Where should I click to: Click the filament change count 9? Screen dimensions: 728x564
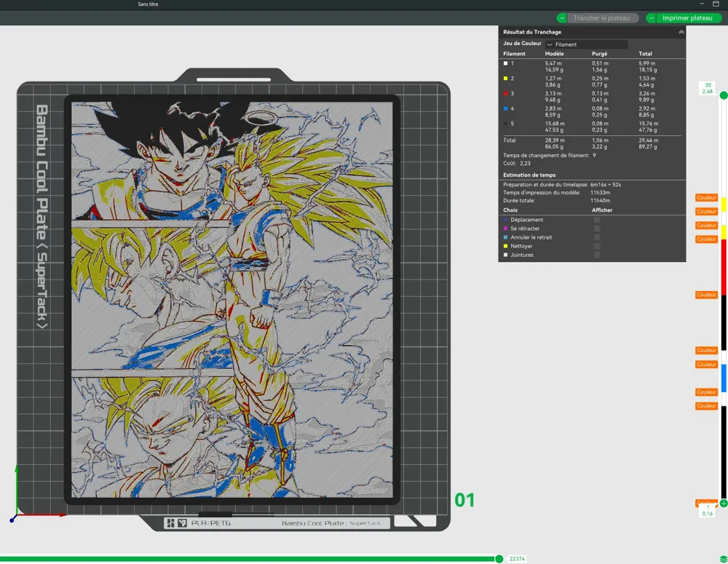pyautogui.click(x=594, y=156)
